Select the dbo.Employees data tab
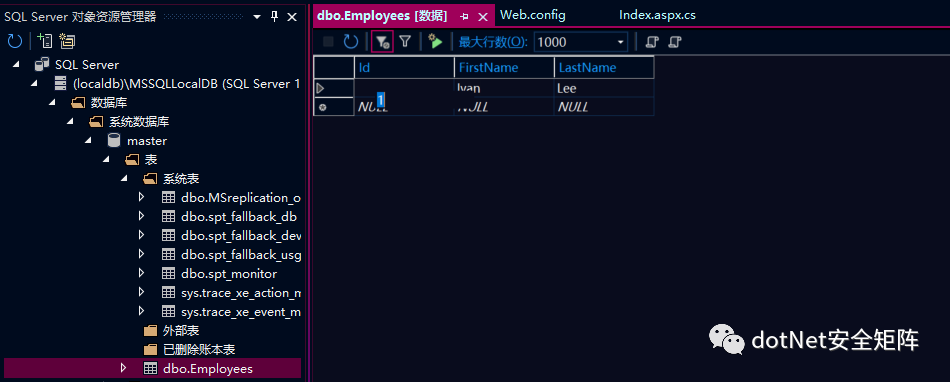 pos(382,16)
